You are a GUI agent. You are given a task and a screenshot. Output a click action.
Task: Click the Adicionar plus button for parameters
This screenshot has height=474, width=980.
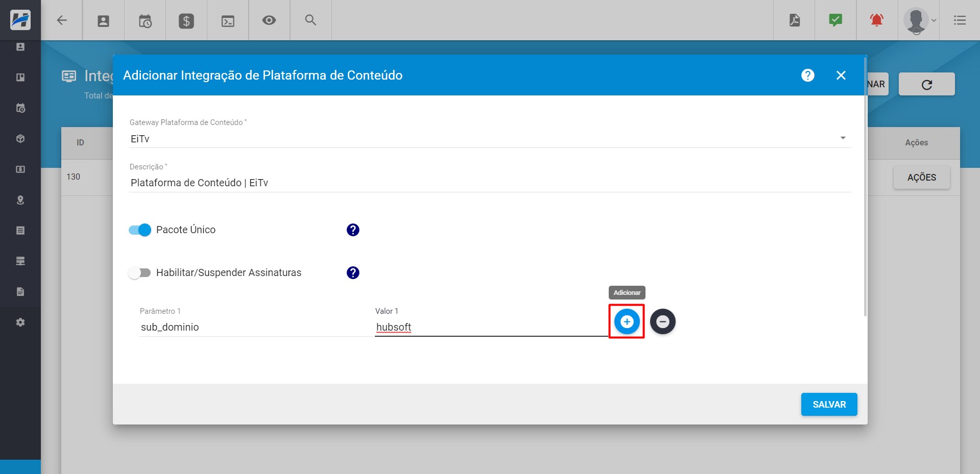[627, 321]
